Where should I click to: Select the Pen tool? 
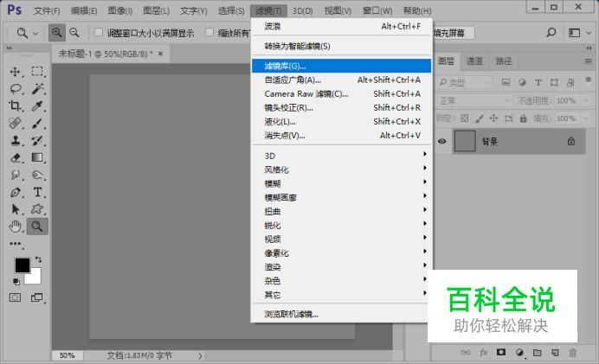[x=15, y=192]
